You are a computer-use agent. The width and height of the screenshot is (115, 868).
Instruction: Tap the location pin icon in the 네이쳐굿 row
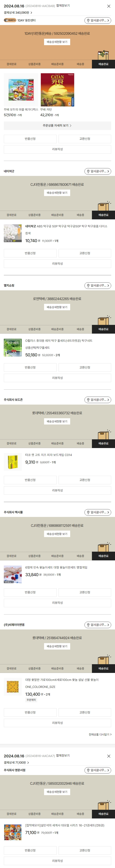(88, 171)
